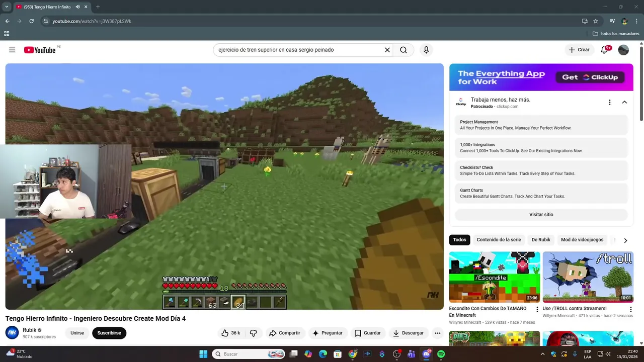View site information icon in address bar

[46, 21]
